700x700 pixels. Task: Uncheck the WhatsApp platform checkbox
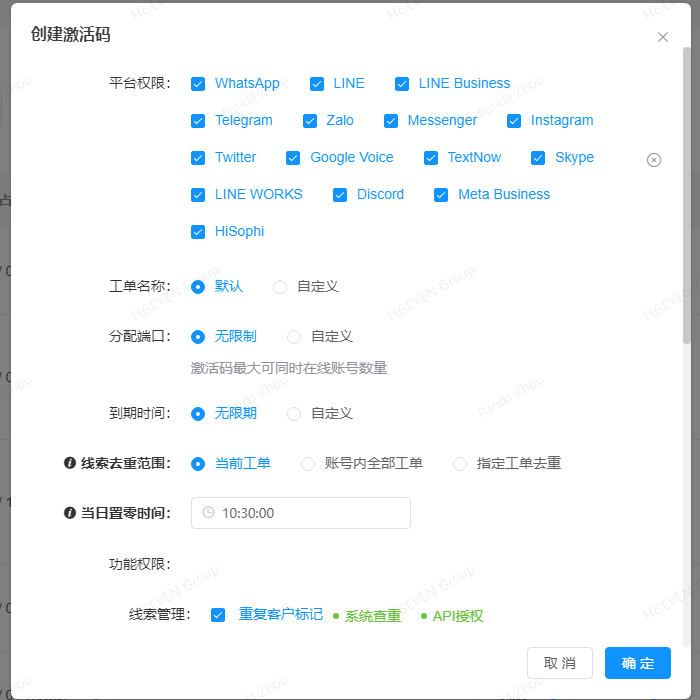pos(198,84)
